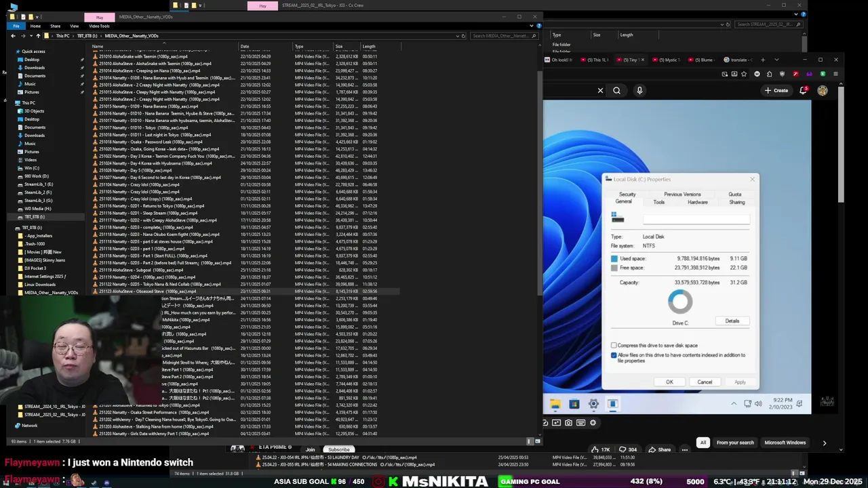Like the video with the 17K thumbs-up
868x488 pixels.
[601, 449]
